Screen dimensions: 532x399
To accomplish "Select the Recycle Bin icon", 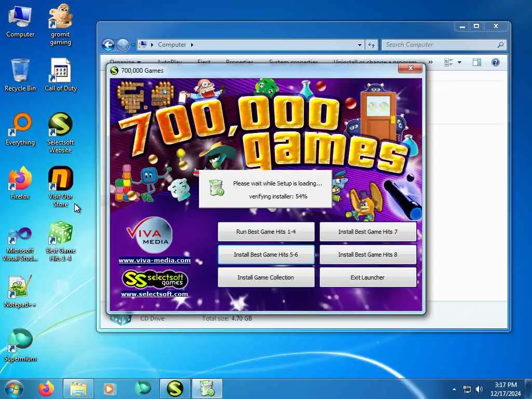I will (x=20, y=75).
